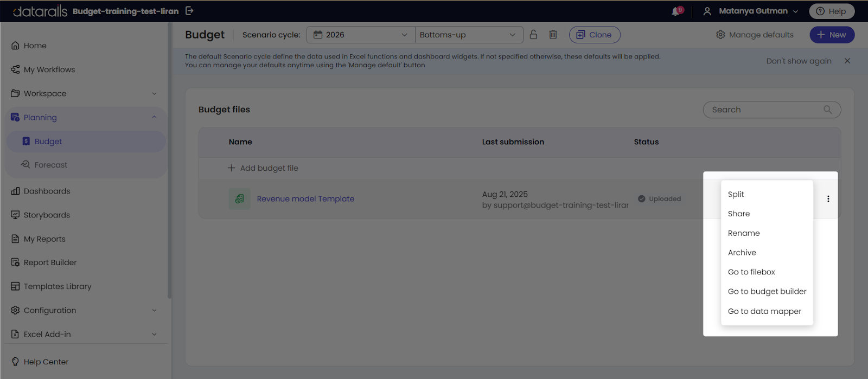Viewport: 868px width, 379px height.
Task: Click Add budget file
Action: click(263, 168)
